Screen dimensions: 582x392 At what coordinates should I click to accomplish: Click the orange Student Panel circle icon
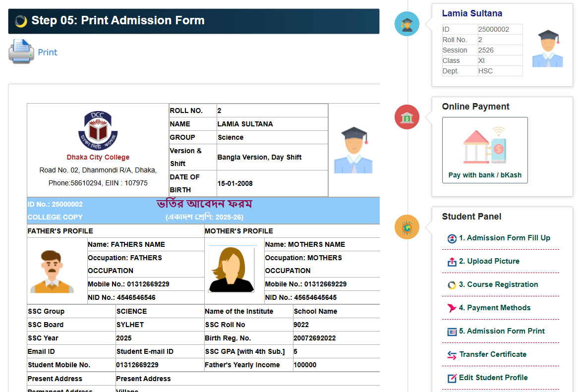point(407,227)
